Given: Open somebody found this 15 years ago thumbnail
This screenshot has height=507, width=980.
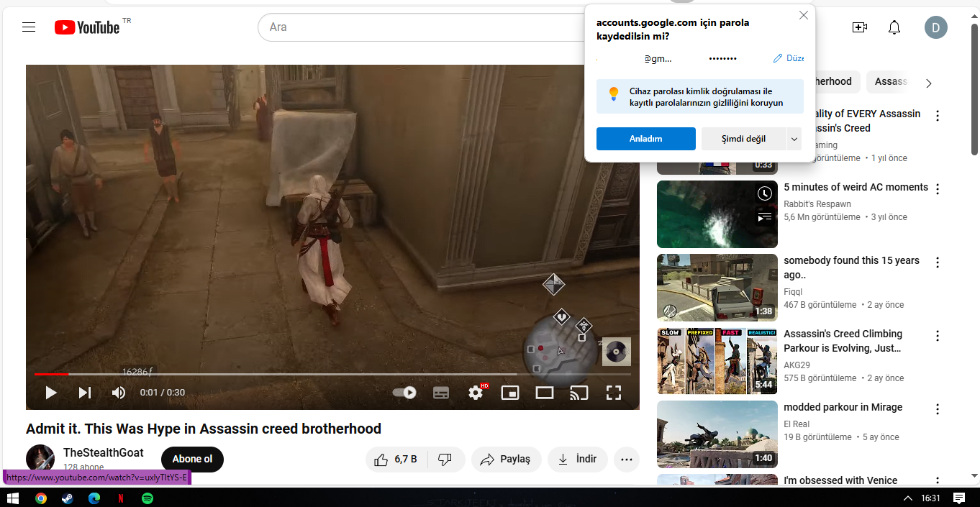Looking at the screenshot, I should pyautogui.click(x=717, y=288).
